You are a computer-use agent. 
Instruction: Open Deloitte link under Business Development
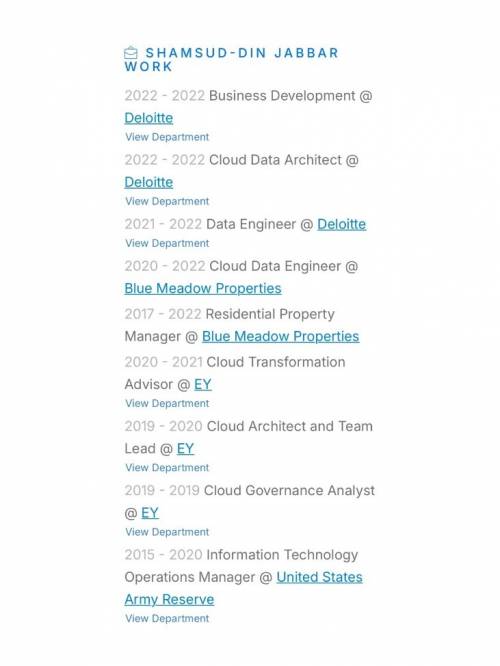pos(149,118)
